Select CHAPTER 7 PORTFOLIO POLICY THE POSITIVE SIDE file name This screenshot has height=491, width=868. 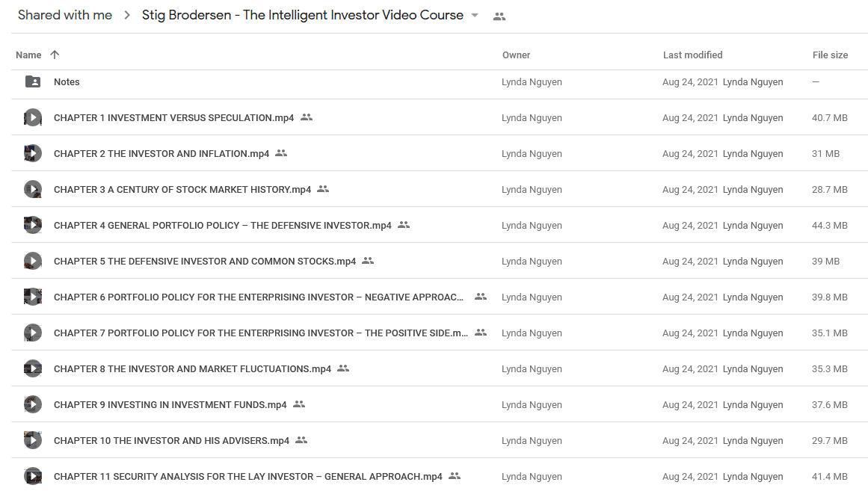pyautogui.click(x=261, y=333)
